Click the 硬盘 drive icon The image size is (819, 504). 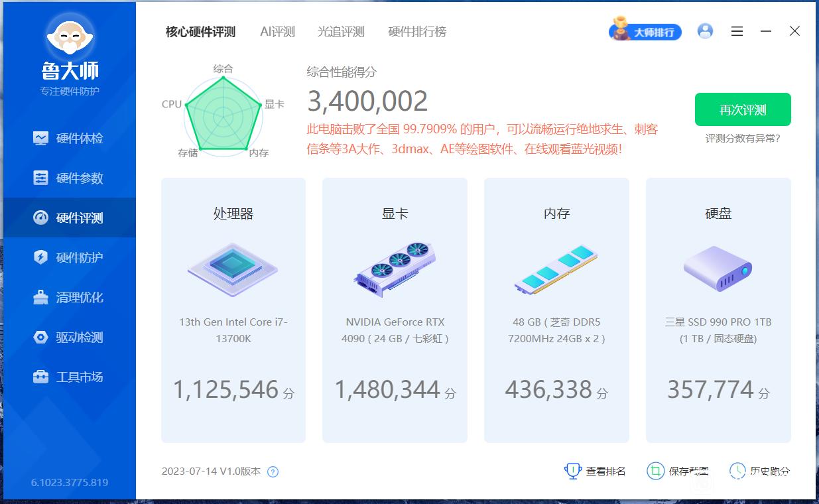click(718, 269)
